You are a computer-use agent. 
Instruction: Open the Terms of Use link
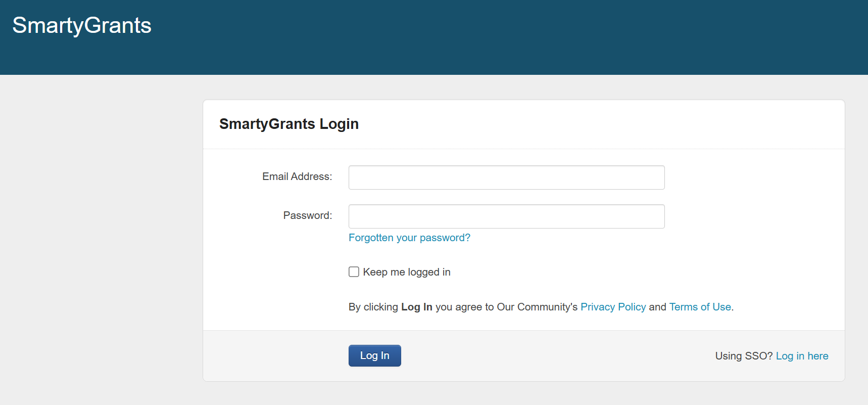pyautogui.click(x=700, y=307)
